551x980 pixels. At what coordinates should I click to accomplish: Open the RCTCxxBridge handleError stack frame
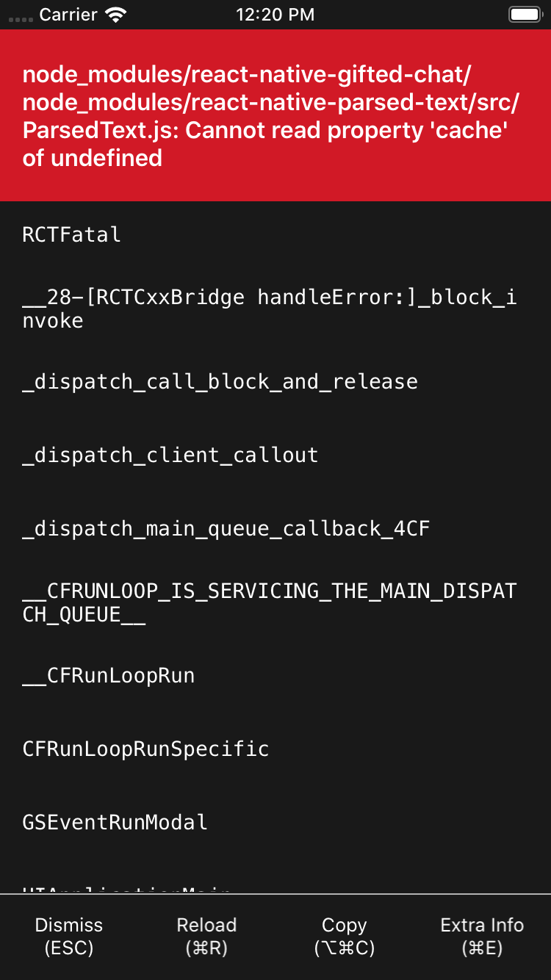268,308
